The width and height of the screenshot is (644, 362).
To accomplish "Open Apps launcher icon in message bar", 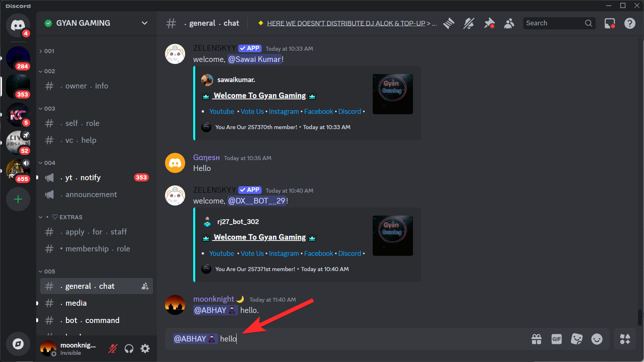I will (x=625, y=339).
